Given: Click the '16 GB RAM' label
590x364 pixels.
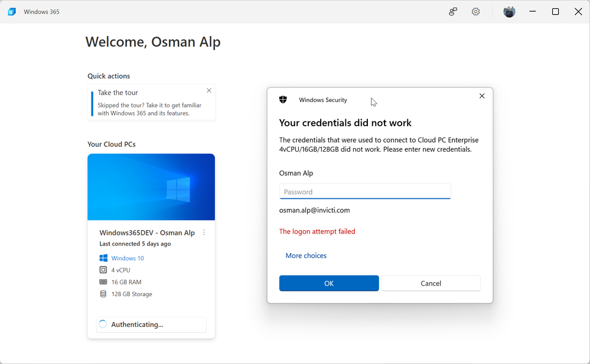Looking at the screenshot, I should (x=126, y=282).
